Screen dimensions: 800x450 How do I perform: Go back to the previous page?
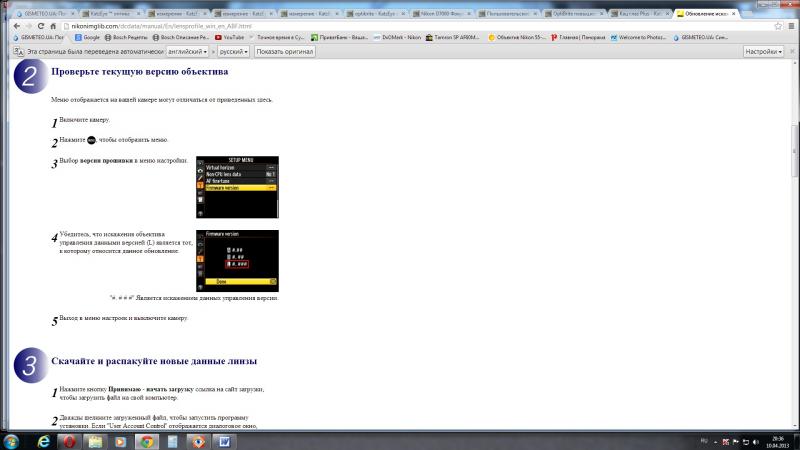(x=17, y=26)
